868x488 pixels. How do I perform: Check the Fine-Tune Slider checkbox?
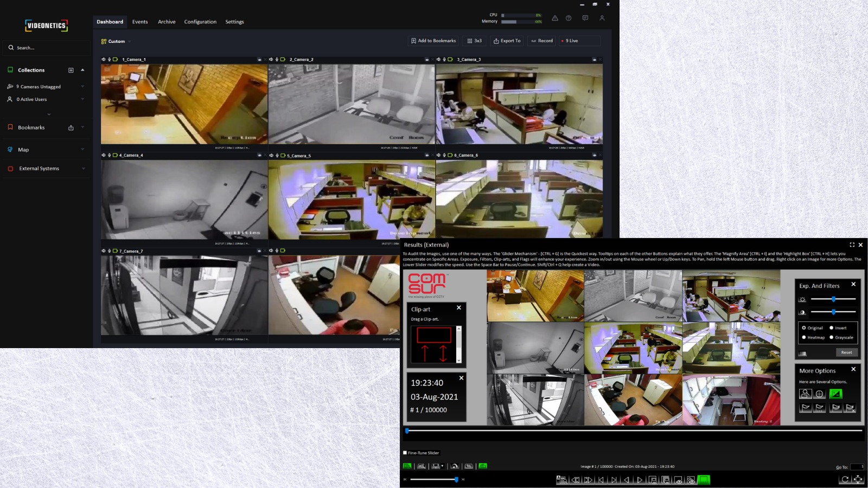pyautogui.click(x=404, y=452)
